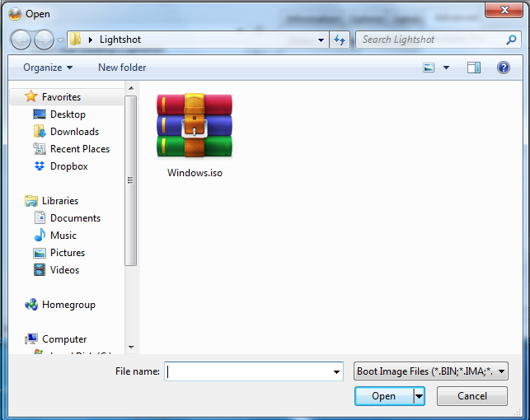Click the New folder button
The width and height of the screenshot is (530, 420).
pos(122,68)
